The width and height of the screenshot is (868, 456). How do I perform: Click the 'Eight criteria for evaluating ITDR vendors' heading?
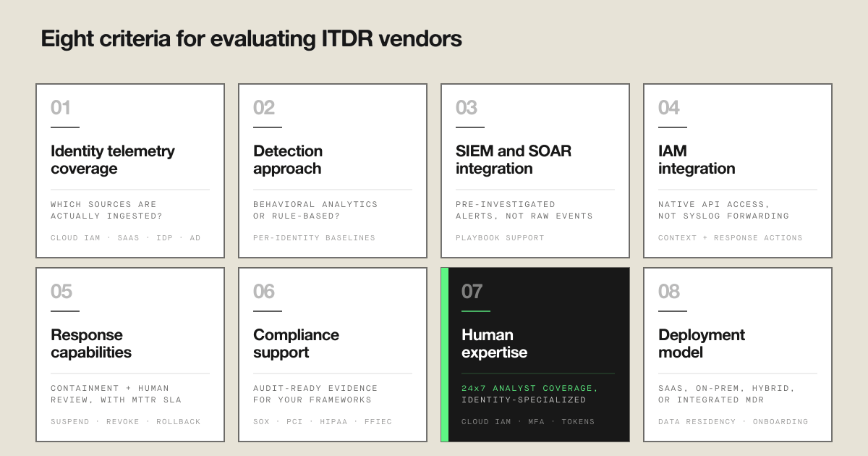click(251, 39)
